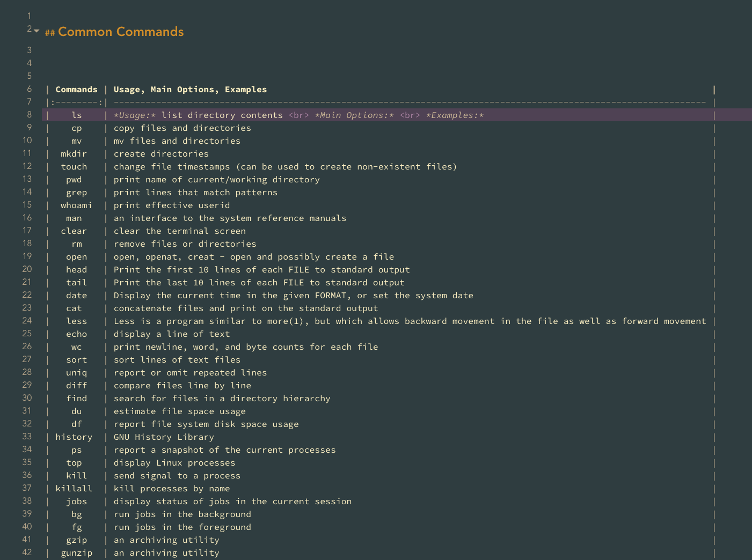Click the "bg" command cell
The image size is (752, 560).
pyautogui.click(x=77, y=514)
